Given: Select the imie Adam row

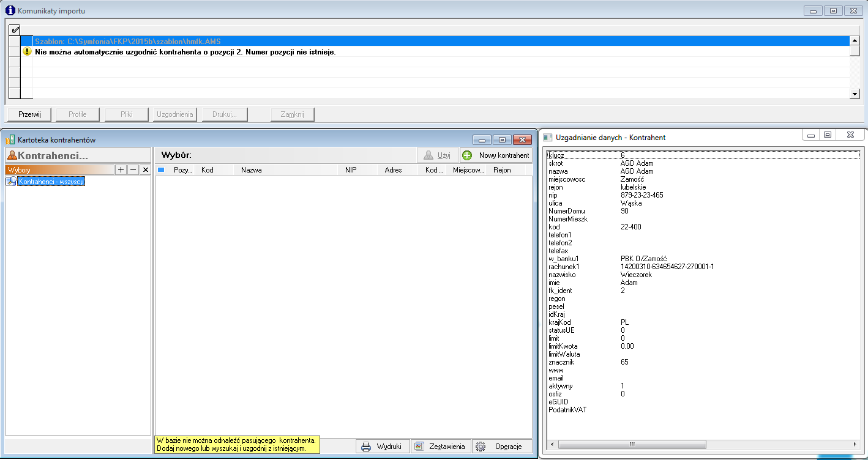Looking at the screenshot, I should (x=703, y=283).
